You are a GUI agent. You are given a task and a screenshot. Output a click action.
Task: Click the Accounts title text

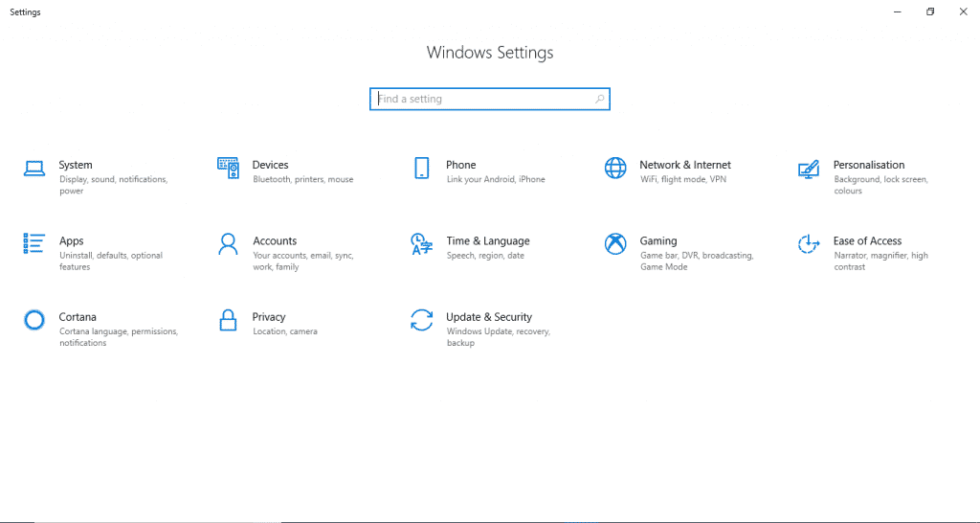[275, 240]
